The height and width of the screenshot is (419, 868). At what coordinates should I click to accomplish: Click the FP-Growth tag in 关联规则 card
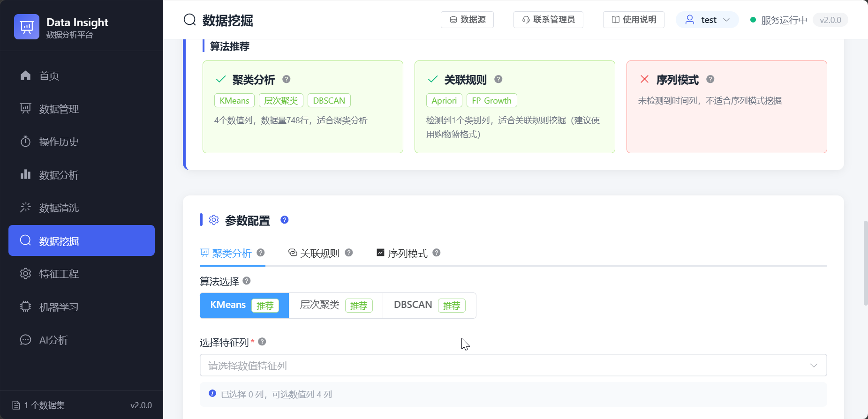point(491,101)
